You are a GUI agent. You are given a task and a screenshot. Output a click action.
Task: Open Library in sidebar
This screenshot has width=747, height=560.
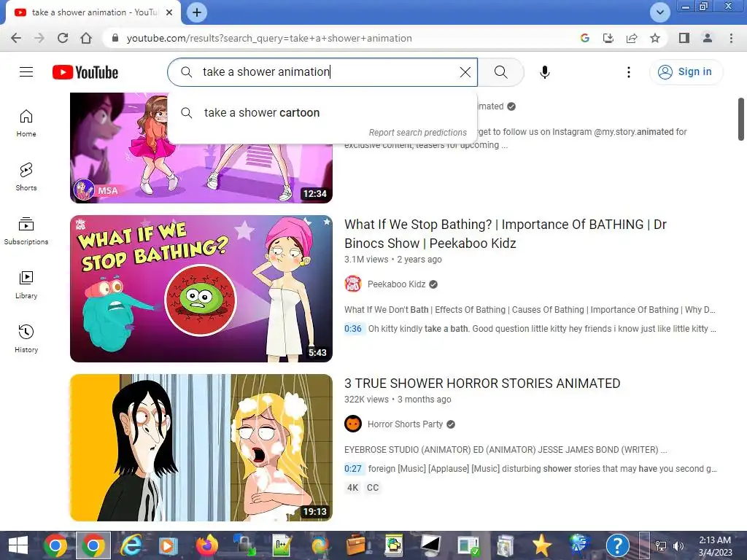coord(26,285)
